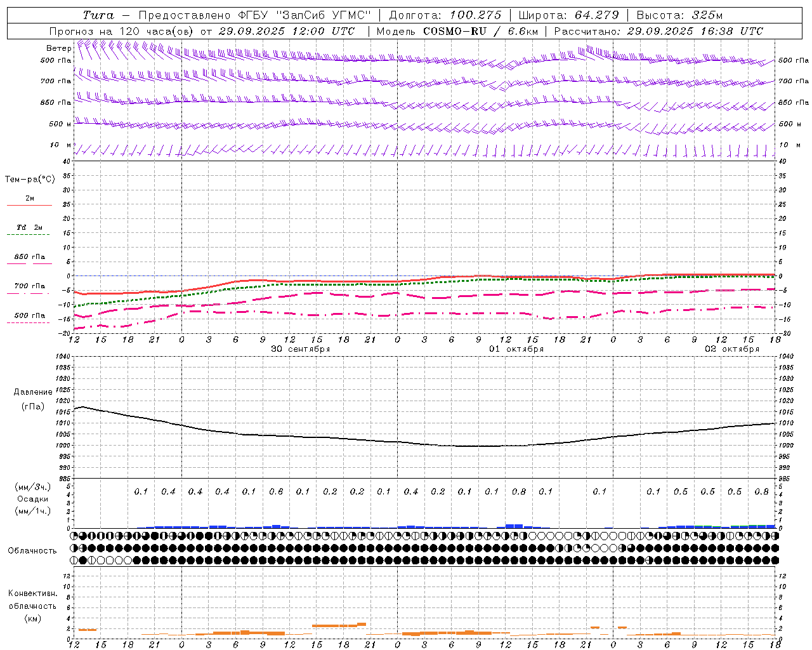This screenshot has height=650, width=812.
Task: Click the "Тем-ра(°C)" temperature panel label
Action: (x=30, y=180)
